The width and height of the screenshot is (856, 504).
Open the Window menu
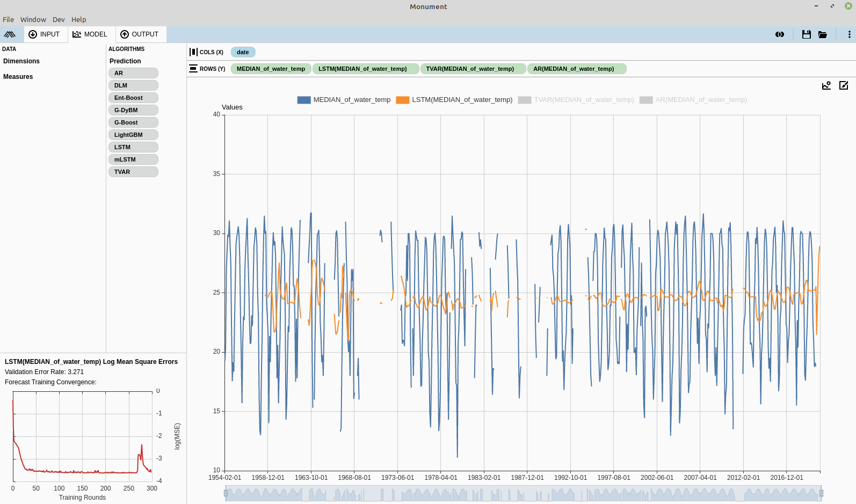point(33,19)
